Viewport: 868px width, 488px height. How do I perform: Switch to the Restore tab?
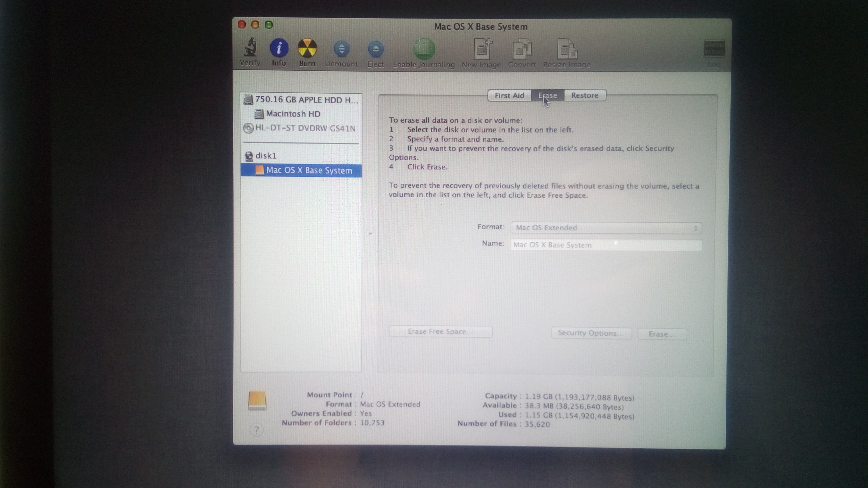tap(585, 95)
